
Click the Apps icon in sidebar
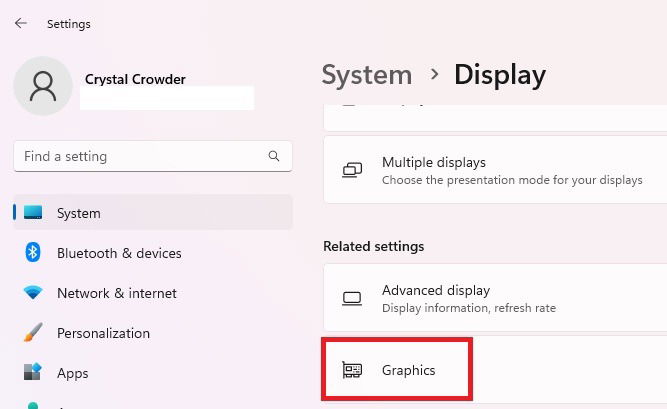click(33, 372)
